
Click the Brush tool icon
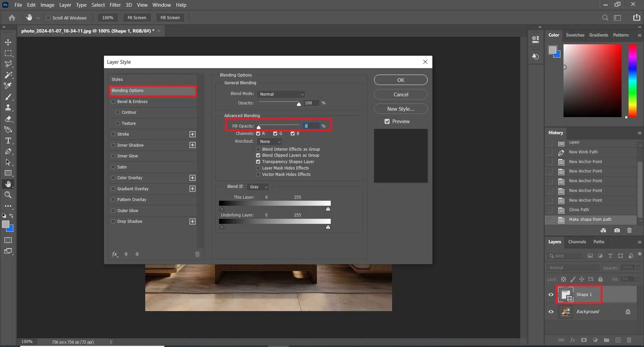tap(8, 97)
